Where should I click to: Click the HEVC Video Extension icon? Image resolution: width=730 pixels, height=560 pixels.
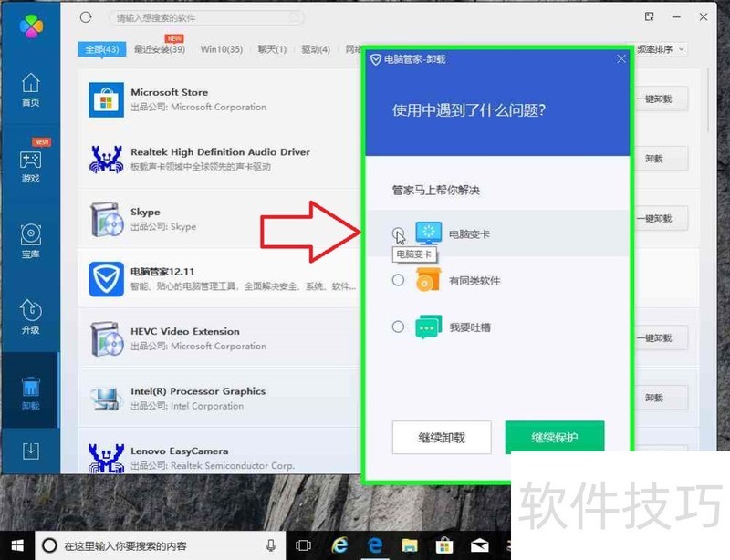point(106,338)
